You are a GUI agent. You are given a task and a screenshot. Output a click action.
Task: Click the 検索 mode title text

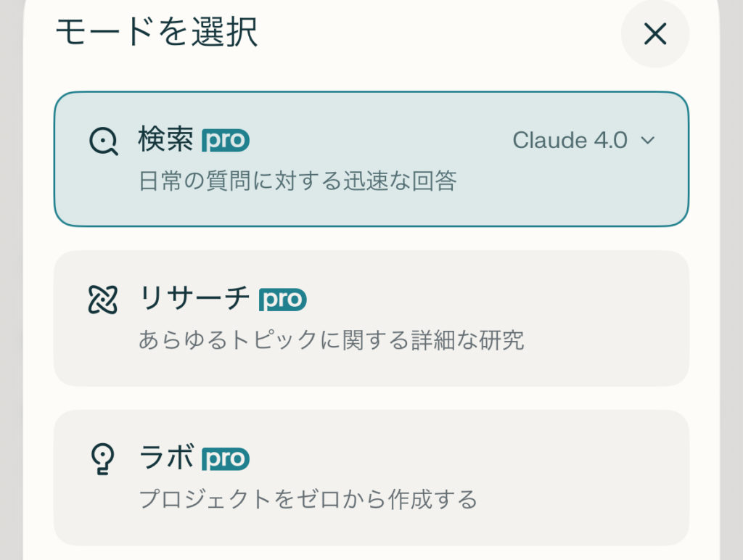tap(166, 140)
